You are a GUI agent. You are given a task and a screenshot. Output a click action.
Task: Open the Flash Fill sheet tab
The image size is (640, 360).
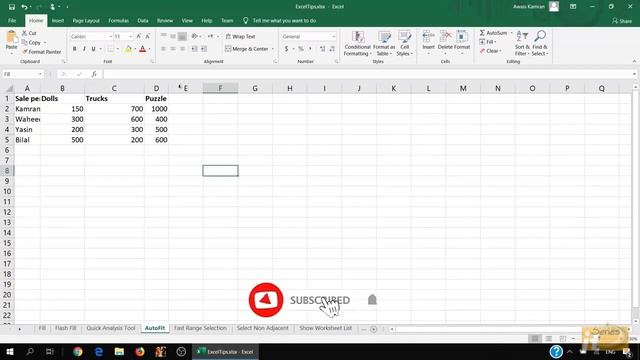[66, 328]
